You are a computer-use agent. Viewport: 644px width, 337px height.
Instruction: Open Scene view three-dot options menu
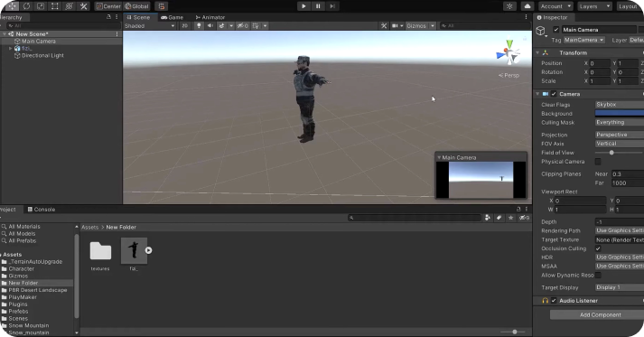click(x=526, y=17)
